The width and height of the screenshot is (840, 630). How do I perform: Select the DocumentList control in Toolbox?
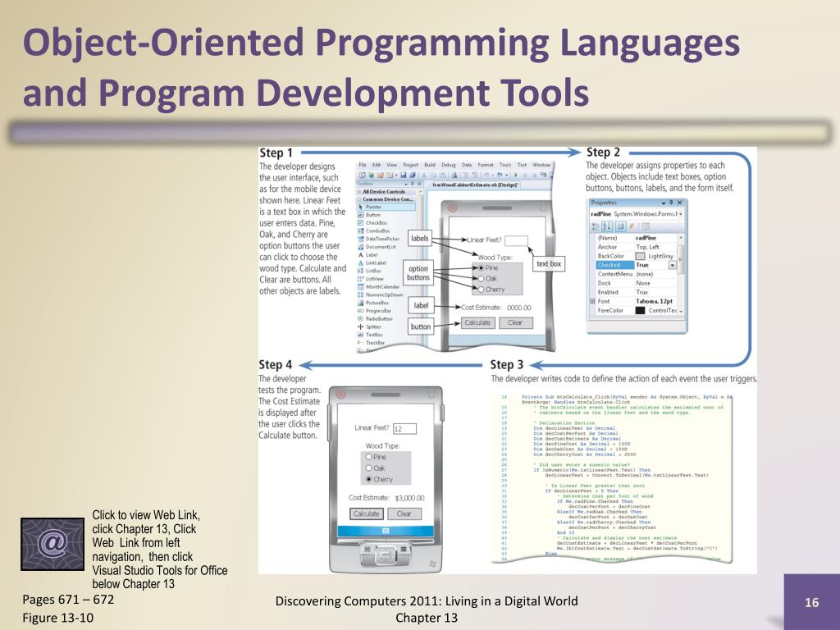pos(377,247)
